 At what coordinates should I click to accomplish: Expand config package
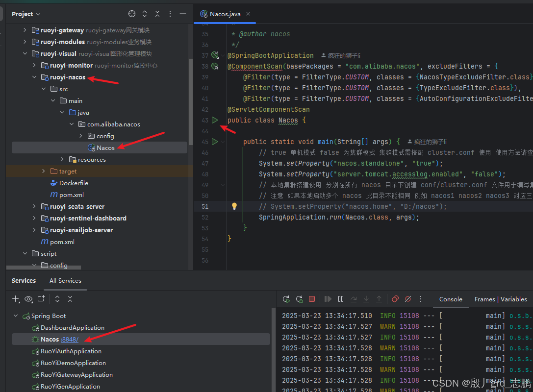click(x=80, y=136)
